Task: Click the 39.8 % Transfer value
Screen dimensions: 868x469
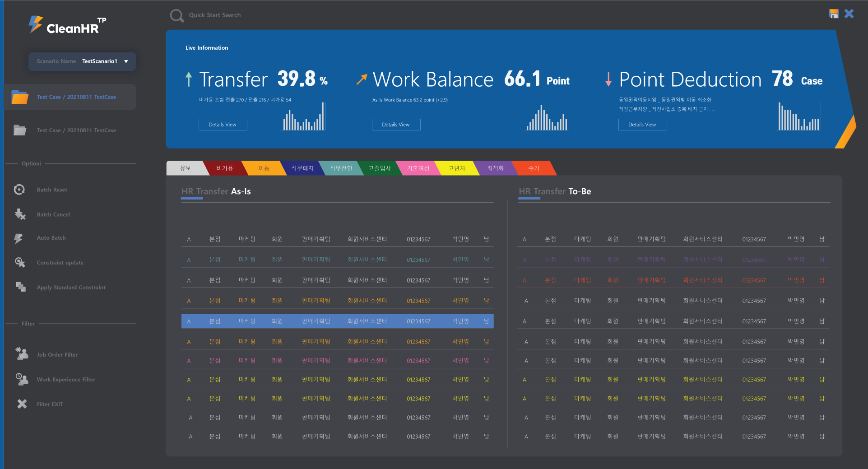Action: click(302, 79)
